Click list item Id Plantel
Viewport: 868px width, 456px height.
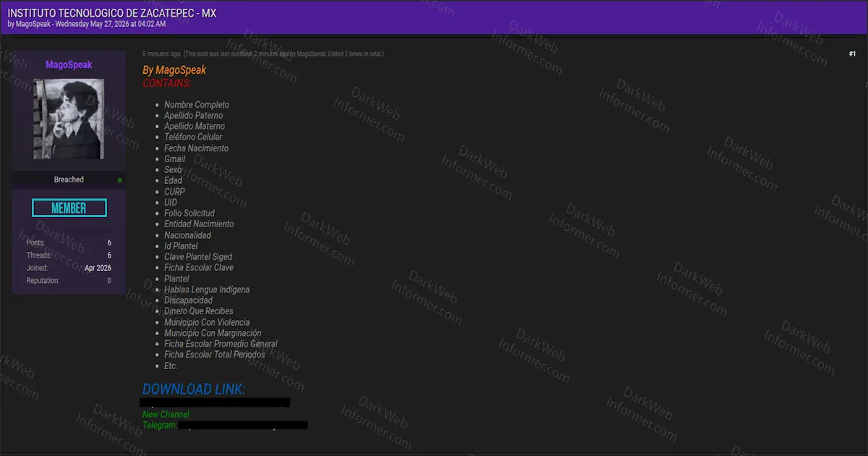click(181, 246)
